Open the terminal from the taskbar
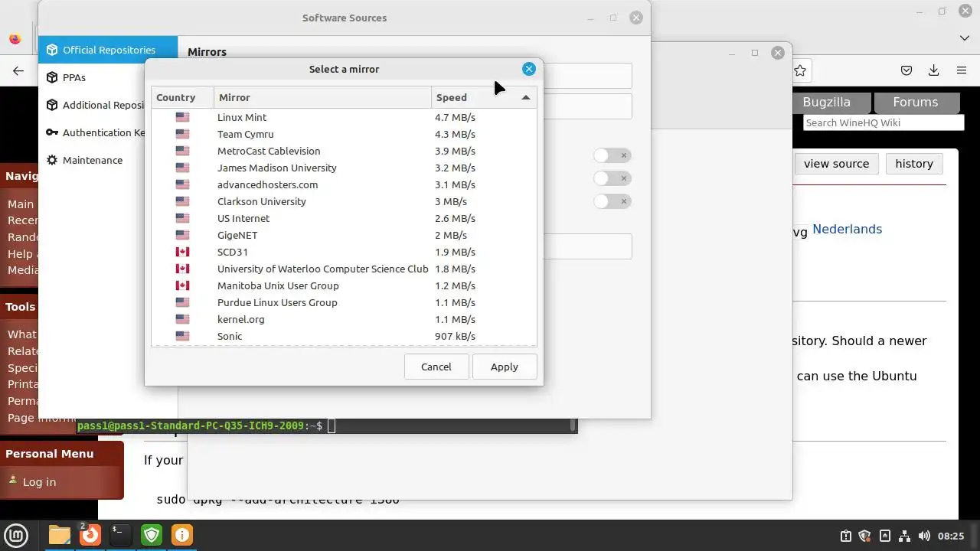Image resolution: width=980 pixels, height=551 pixels. [x=120, y=535]
